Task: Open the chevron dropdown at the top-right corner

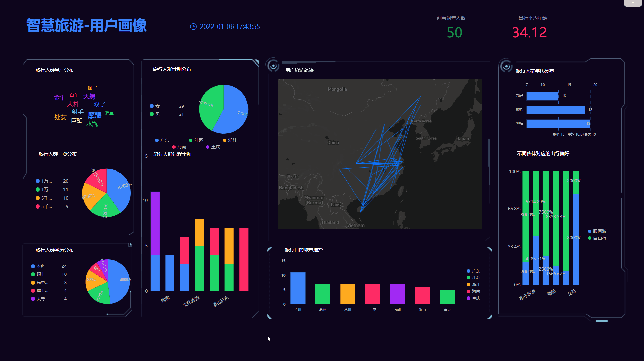Action: click(633, 3)
